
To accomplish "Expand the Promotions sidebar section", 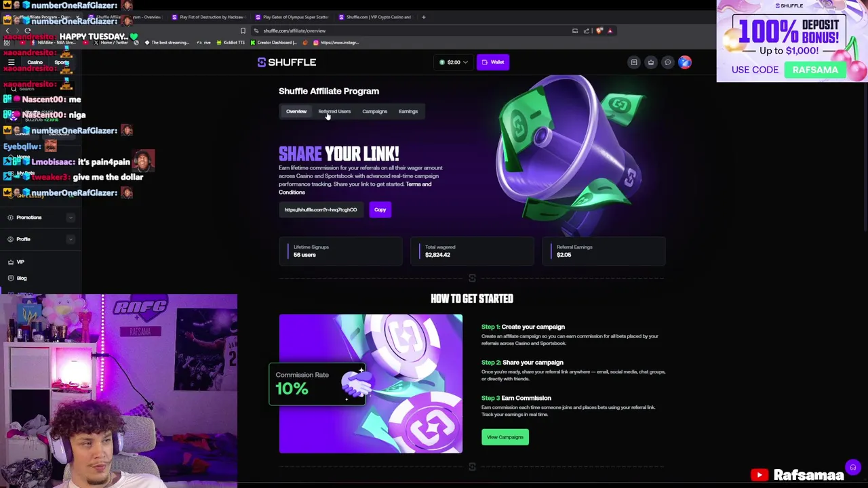I will 41,218.
